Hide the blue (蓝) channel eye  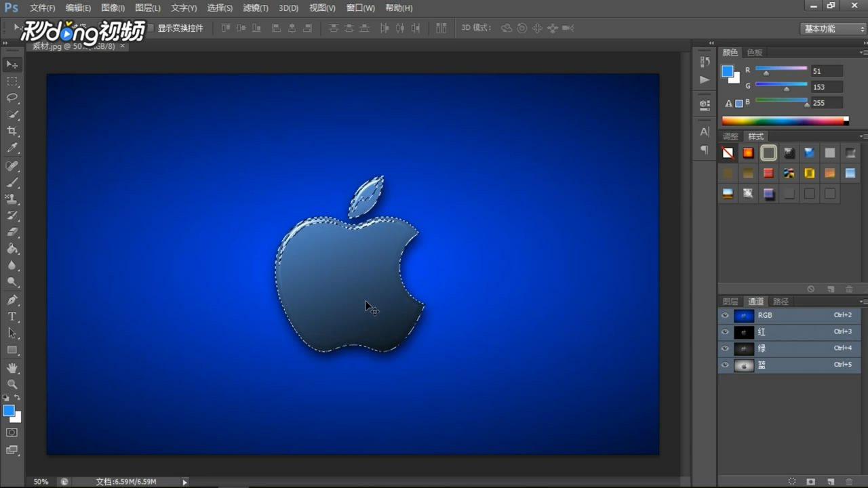pos(725,365)
